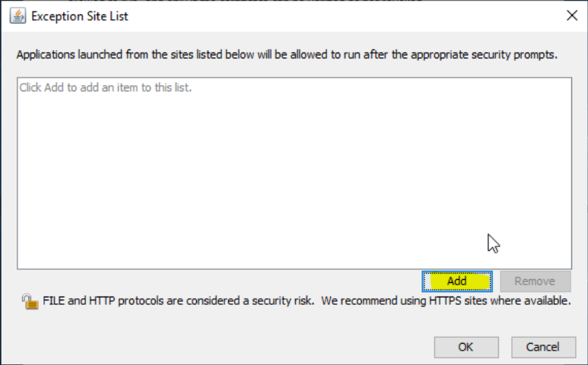
Task: Click the Java coffee cup icon in title bar
Action: [x=17, y=16]
